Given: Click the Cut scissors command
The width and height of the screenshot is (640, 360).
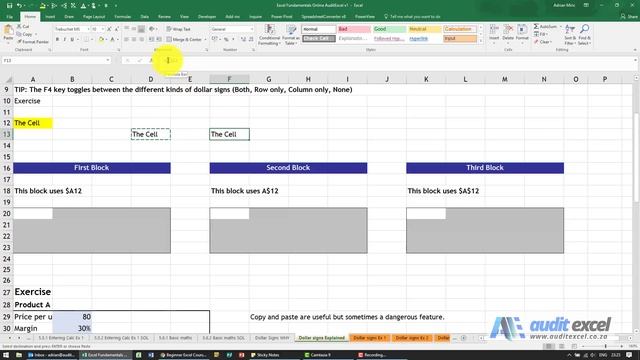Looking at the screenshot, I should pos(23,27).
